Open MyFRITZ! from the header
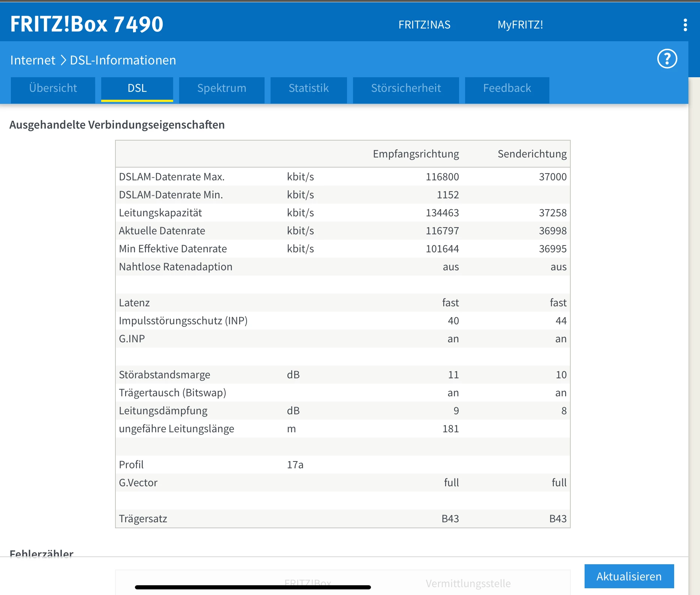The width and height of the screenshot is (700, 595). (520, 25)
